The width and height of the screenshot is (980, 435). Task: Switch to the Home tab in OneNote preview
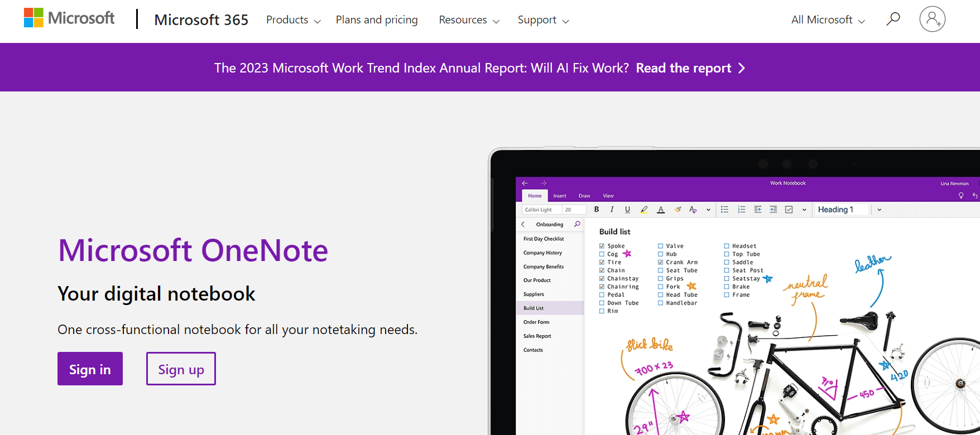(x=535, y=196)
